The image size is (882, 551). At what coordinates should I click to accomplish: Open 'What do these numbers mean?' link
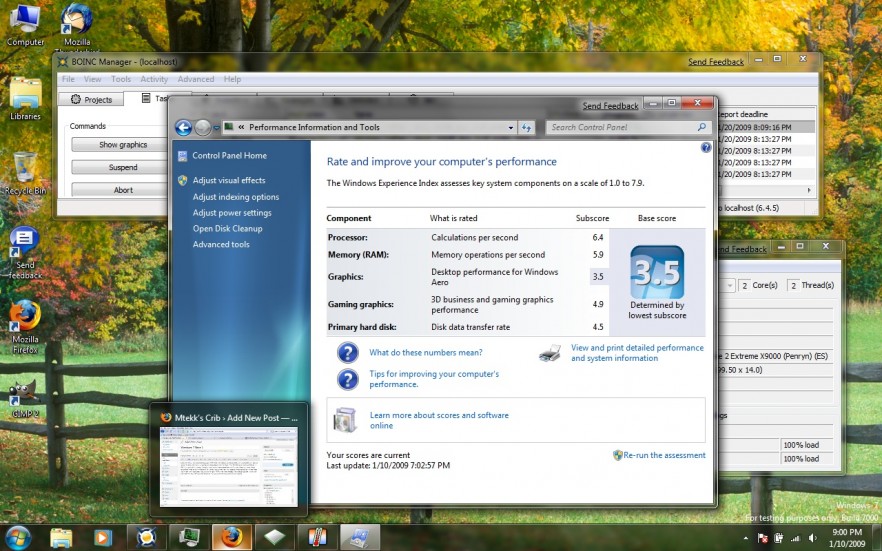pyautogui.click(x=426, y=353)
